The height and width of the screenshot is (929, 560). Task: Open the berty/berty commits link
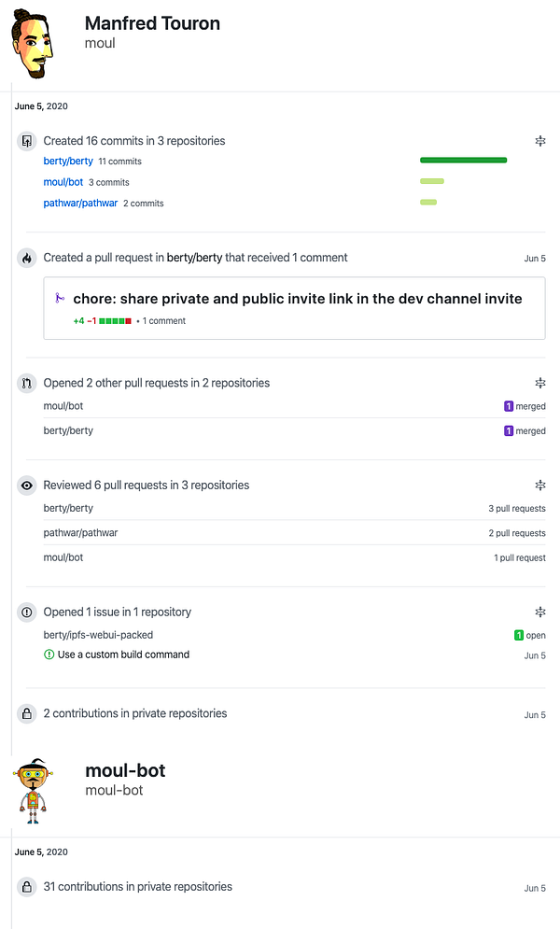coord(68,162)
